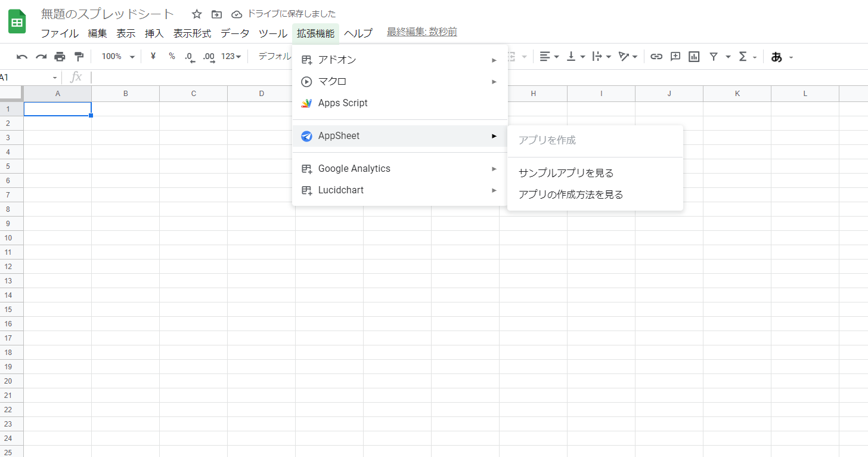The image size is (868, 457).
Task: Open the 100% zoom dropdown
Action: point(118,57)
